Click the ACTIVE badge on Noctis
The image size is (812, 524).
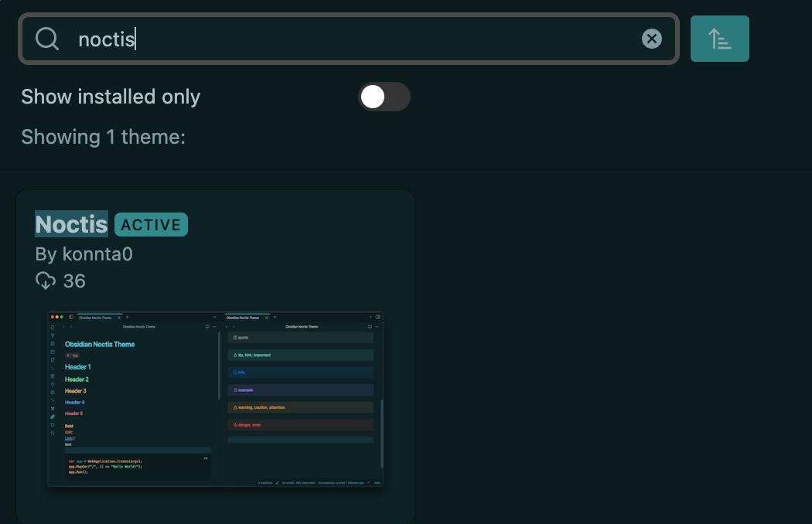(151, 225)
